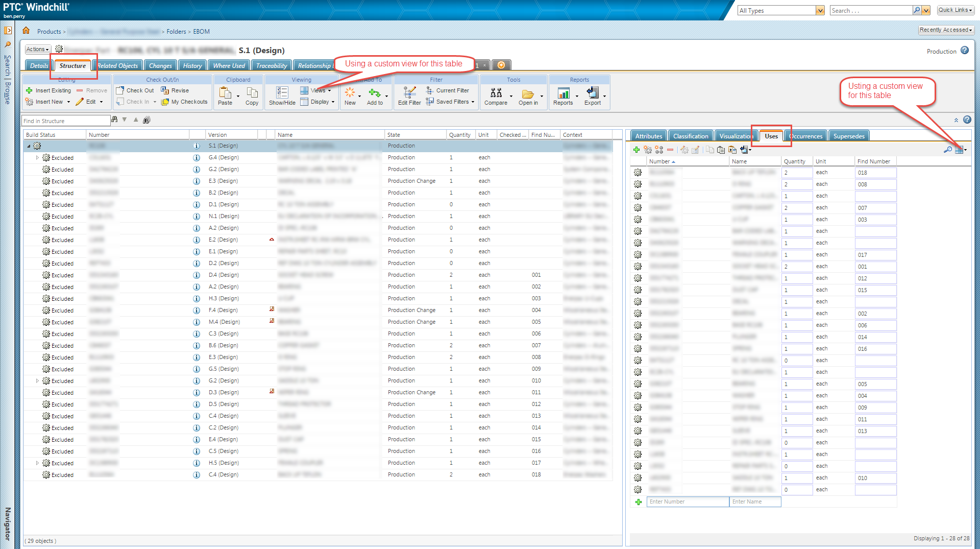
Task: Click Revise in the Check Out/In group
Action: (x=175, y=90)
